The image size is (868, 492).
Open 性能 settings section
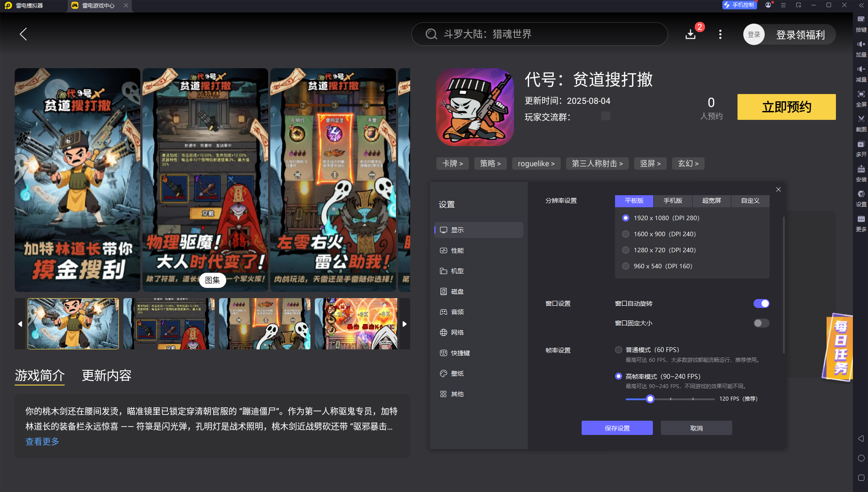479,250
